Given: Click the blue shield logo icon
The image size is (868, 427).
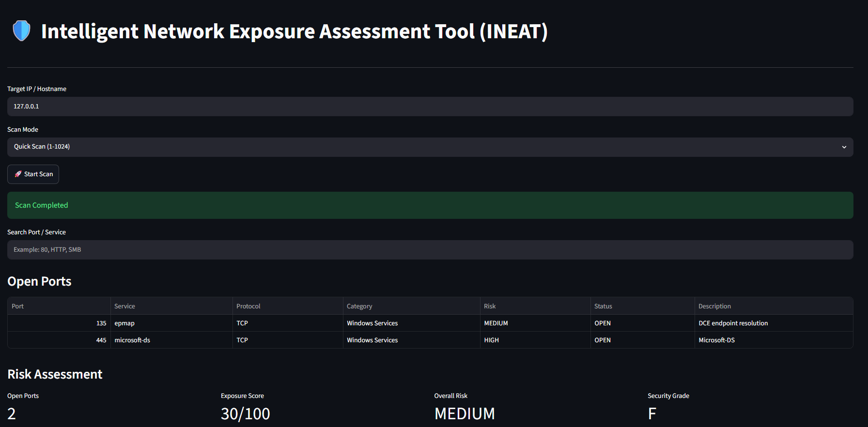Looking at the screenshot, I should (21, 31).
